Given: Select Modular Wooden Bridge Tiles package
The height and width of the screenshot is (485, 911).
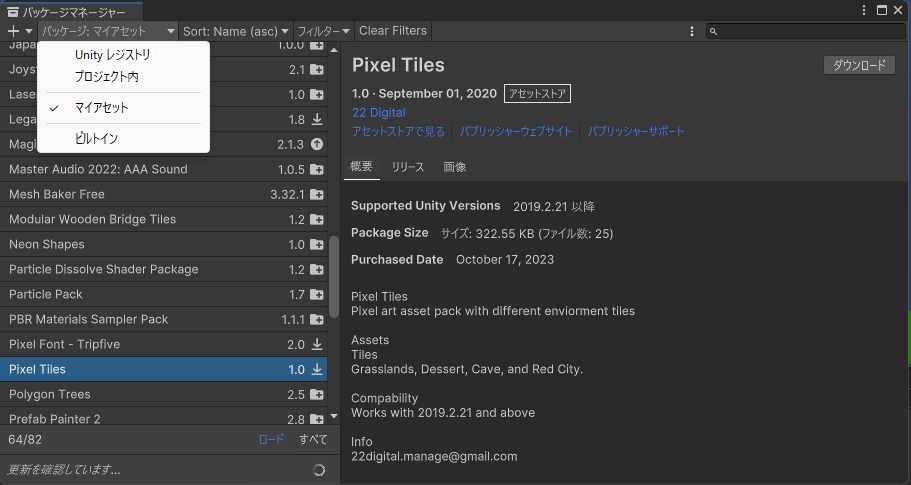Looking at the screenshot, I should pos(163,220).
